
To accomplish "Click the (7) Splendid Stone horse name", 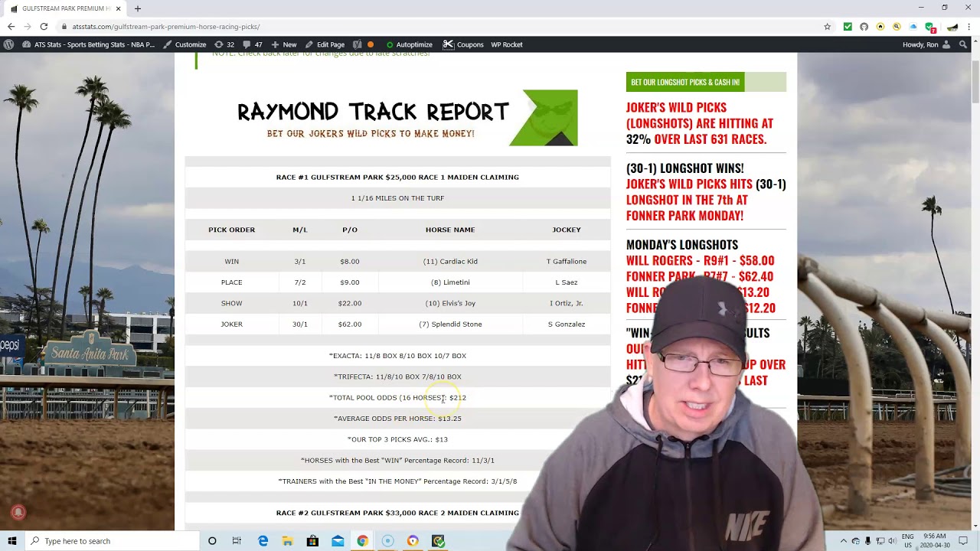I will [450, 324].
